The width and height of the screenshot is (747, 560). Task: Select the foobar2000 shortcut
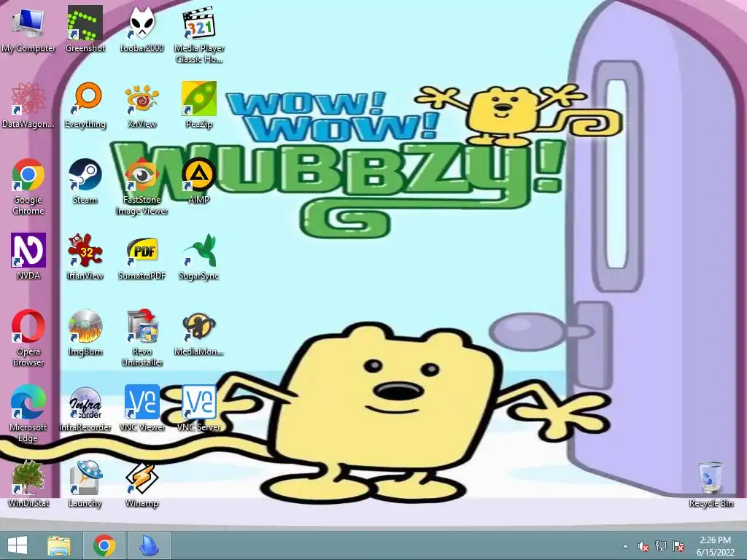142,29
